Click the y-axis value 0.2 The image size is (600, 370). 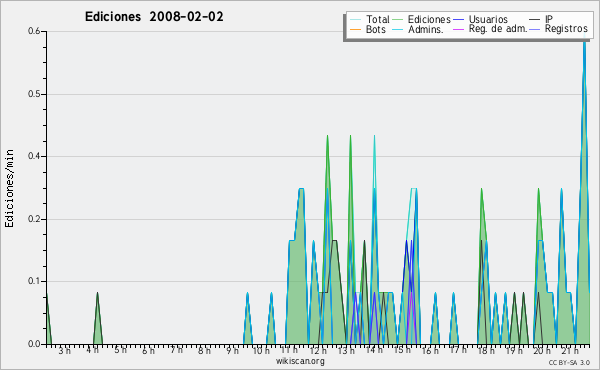(34, 219)
